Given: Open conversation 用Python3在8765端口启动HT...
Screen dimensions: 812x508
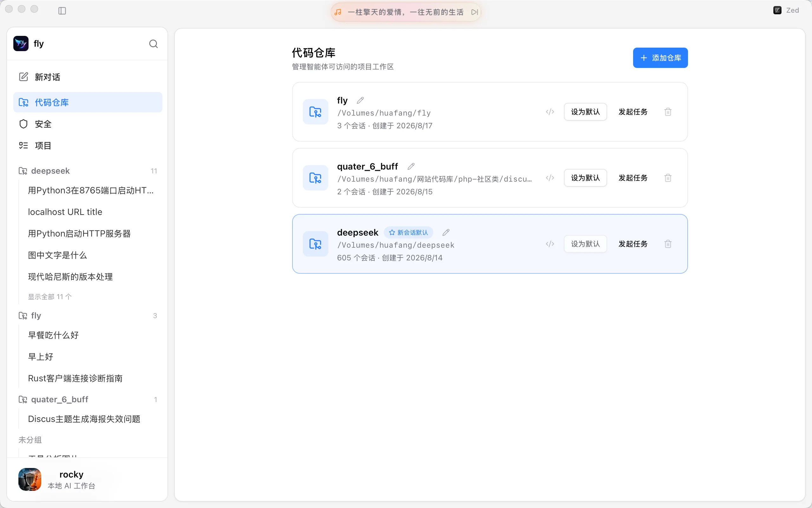Looking at the screenshot, I should click(x=91, y=190).
